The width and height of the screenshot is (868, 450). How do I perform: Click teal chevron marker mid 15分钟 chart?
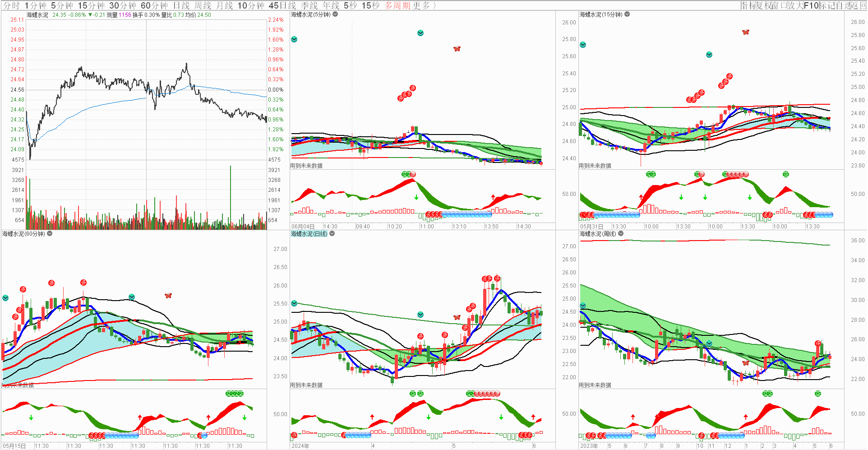pos(709,55)
